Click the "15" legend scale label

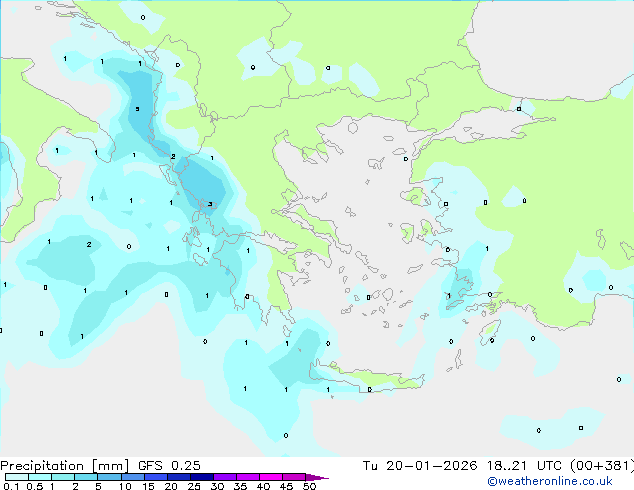(148, 486)
